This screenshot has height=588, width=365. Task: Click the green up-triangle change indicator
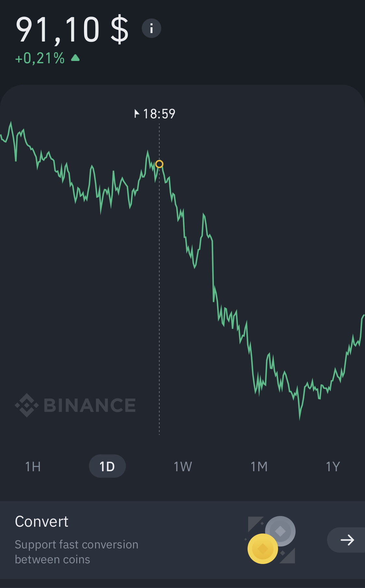(75, 58)
